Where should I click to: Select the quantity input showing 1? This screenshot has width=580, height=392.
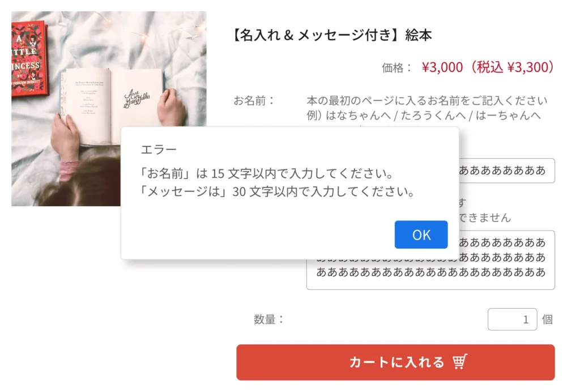point(513,319)
